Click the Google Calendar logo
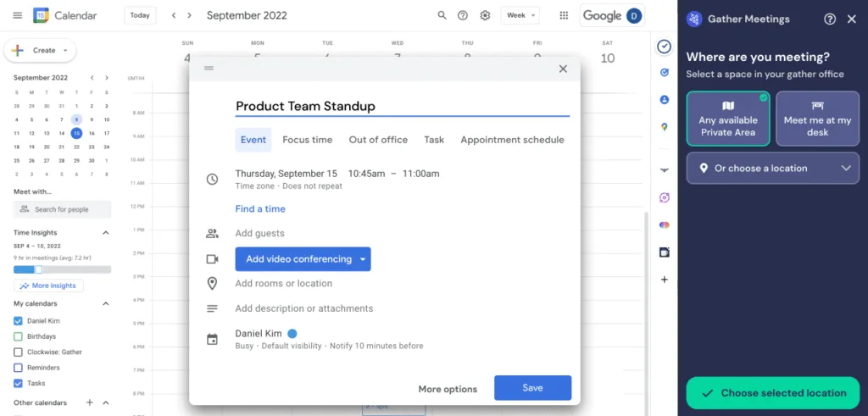Screen dimensions: 868x416 (41, 15)
